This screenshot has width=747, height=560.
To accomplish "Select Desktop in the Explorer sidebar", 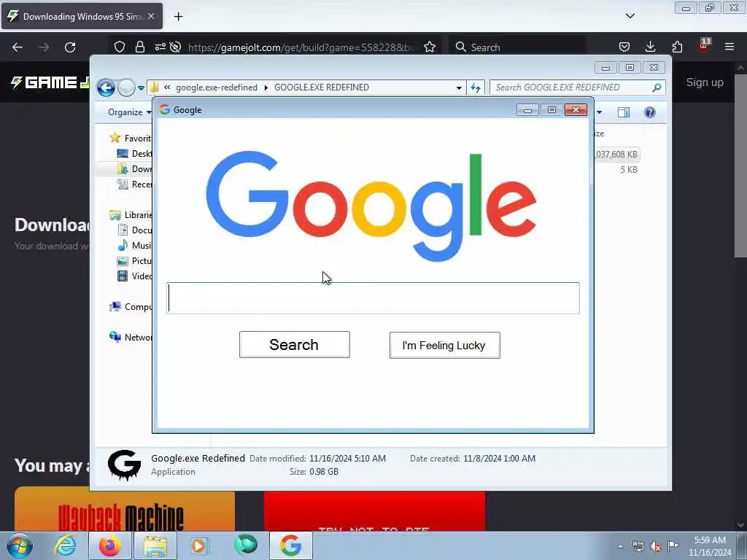I will (x=134, y=153).
